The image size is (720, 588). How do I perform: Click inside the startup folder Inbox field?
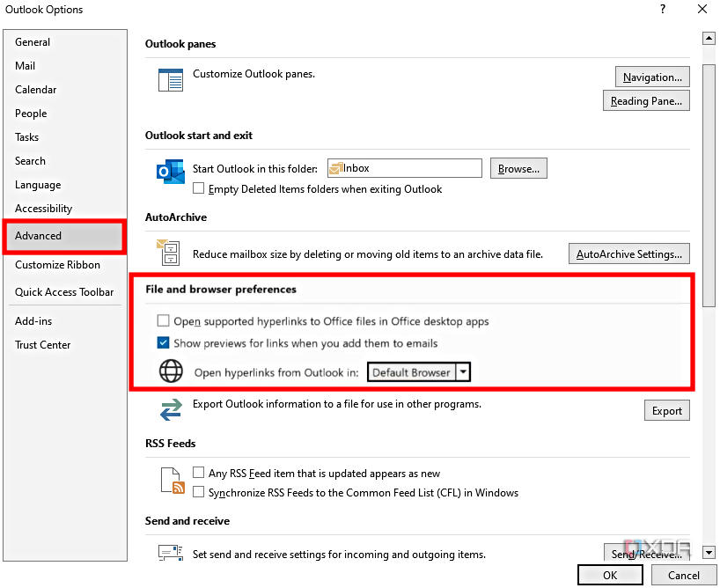tap(405, 168)
